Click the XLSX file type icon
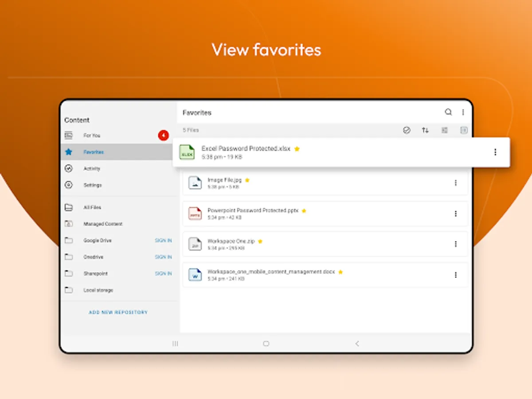The image size is (532, 399). [x=187, y=152]
